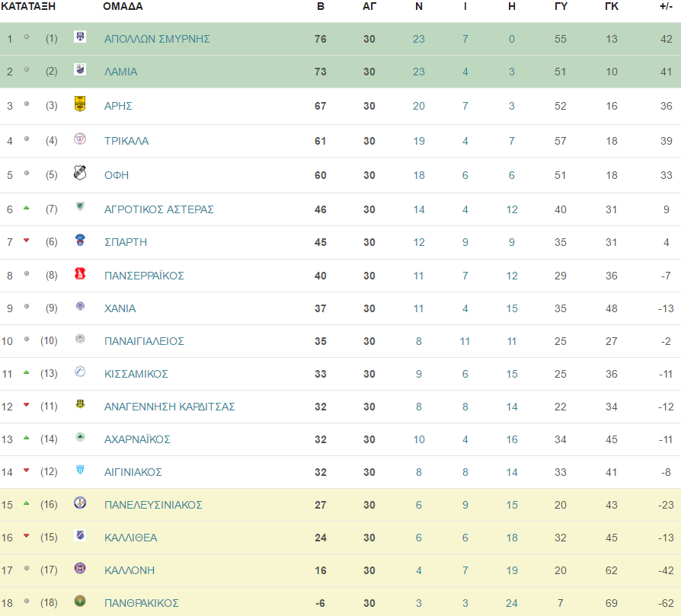Open the ΑΝΑΓΕΝΝΗΣΗ ΚΑΡΔΙΤΣΑΣ team link
The height and width of the screenshot is (616, 681).
169,407
